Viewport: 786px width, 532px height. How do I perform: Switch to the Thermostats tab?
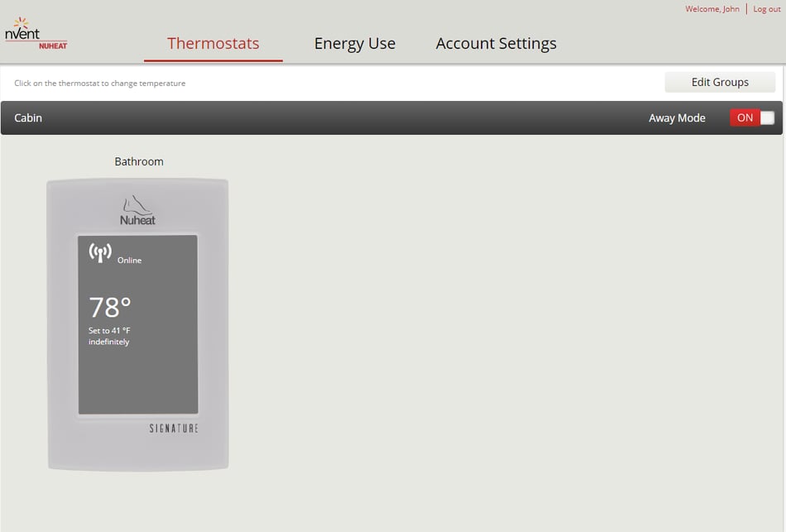coord(213,44)
